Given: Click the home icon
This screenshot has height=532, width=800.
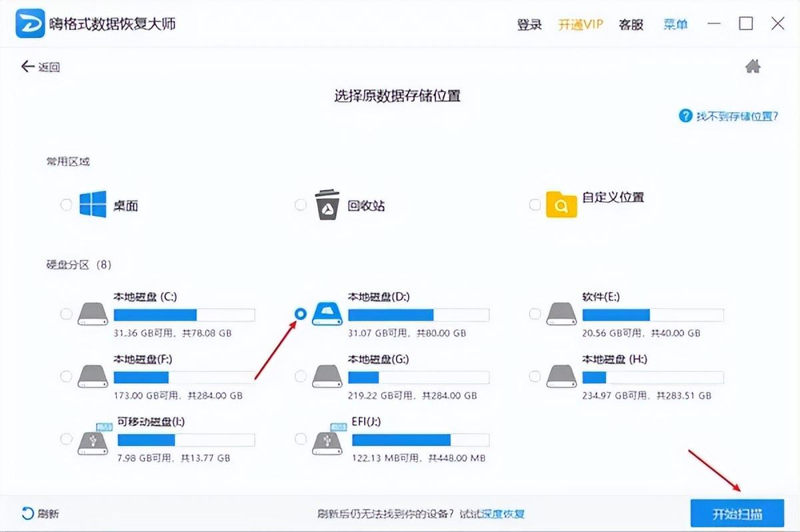Looking at the screenshot, I should (753, 67).
